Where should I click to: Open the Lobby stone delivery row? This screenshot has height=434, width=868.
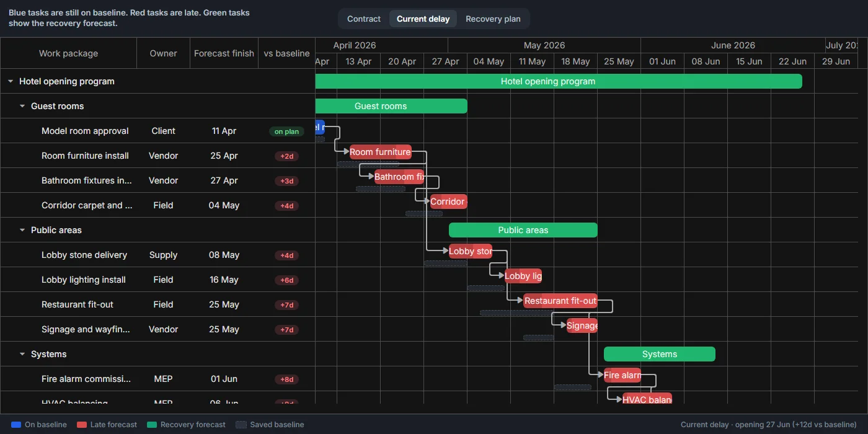coord(157,255)
